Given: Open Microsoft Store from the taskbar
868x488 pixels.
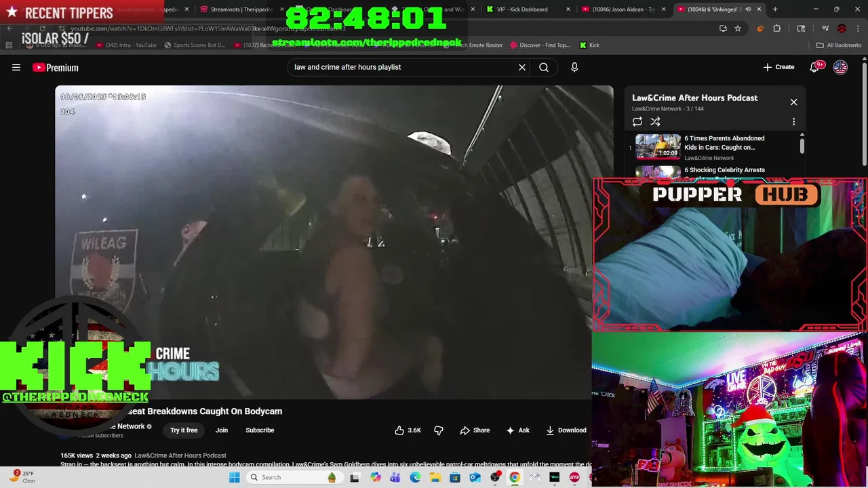Looking at the screenshot, I should [x=455, y=477].
